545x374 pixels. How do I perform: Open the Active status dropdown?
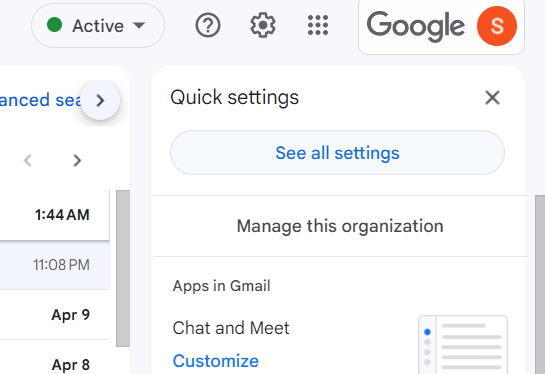pyautogui.click(x=98, y=26)
